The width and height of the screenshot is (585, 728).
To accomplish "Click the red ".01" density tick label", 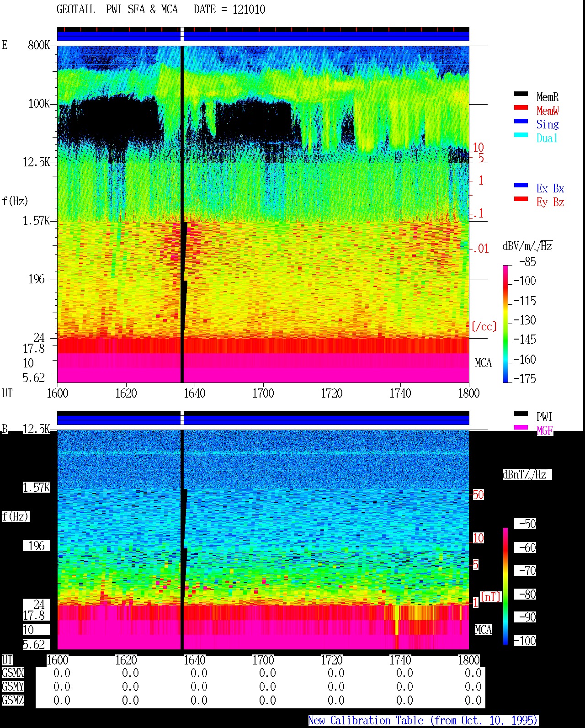I will [480, 249].
